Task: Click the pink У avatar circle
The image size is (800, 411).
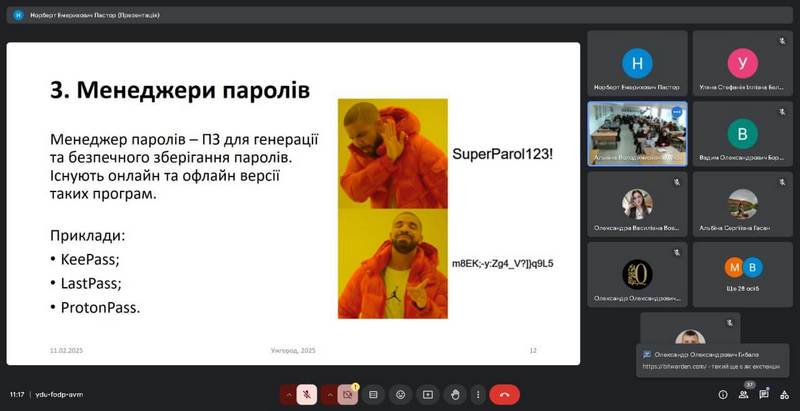Action: pos(742,63)
